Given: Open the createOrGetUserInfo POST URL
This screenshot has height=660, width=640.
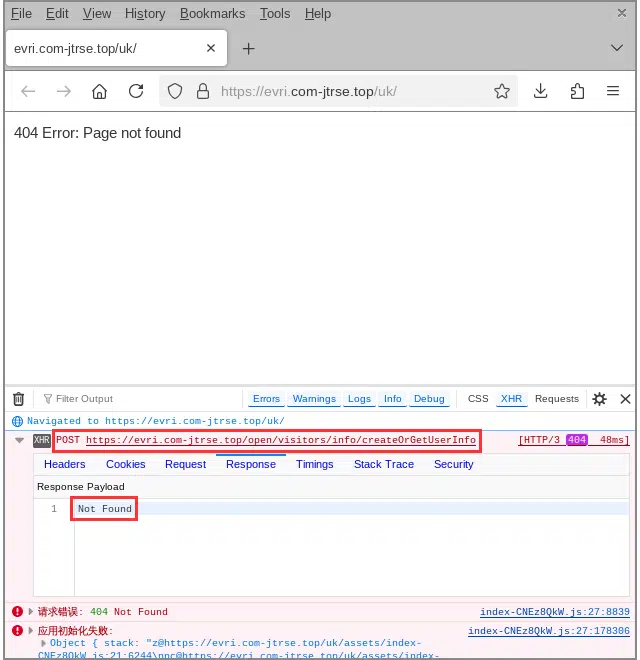Looking at the screenshot, I should coord(281,440).
